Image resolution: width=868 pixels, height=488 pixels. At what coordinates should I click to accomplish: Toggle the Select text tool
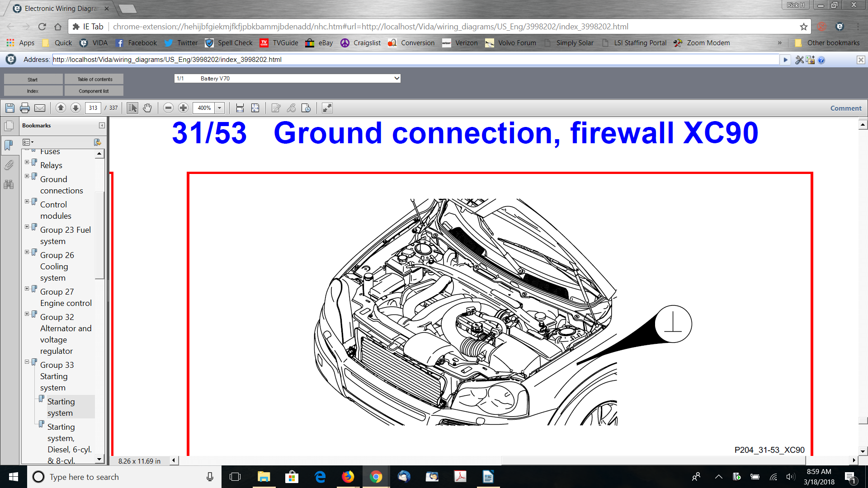pyautogui.click(x=132, y=108)
